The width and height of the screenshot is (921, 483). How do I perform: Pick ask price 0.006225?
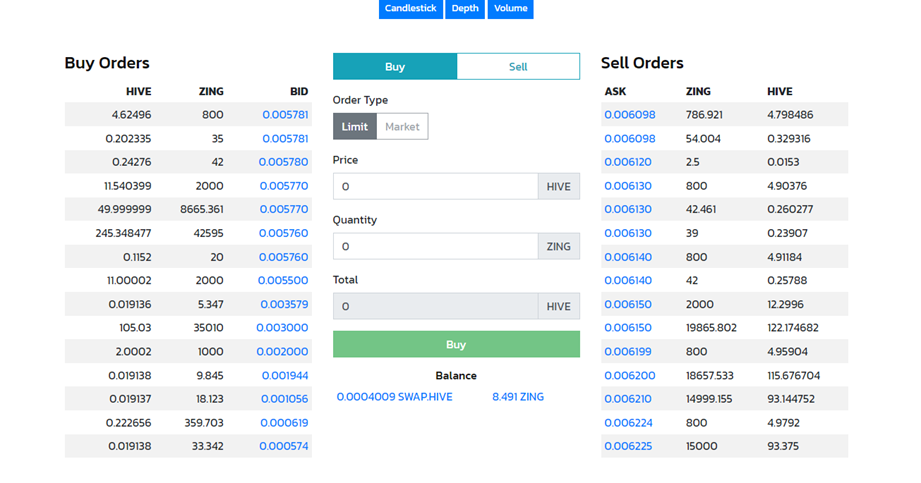point(628,446)
